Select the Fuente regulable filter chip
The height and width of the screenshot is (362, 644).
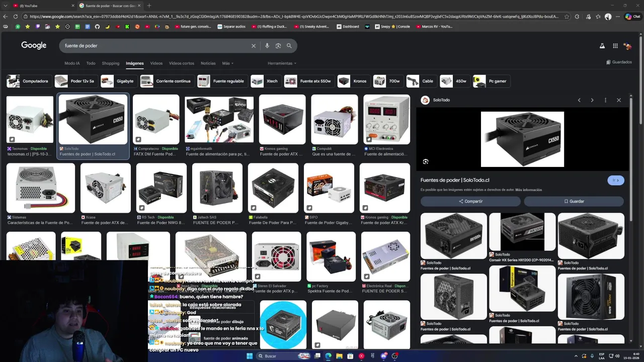click(x=222, y=81)
